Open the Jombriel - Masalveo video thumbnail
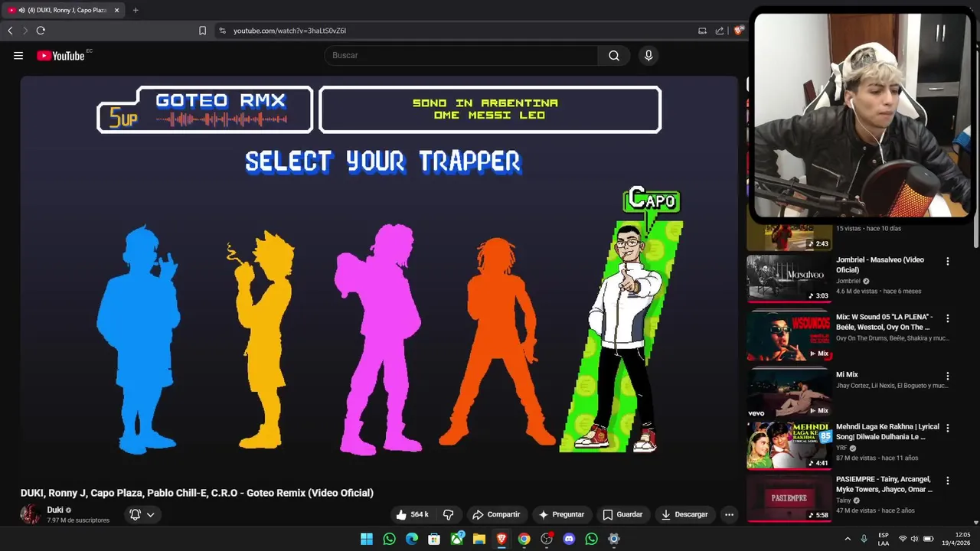The image size is (980, 551). pyautogui.click(x=789, y=278)
